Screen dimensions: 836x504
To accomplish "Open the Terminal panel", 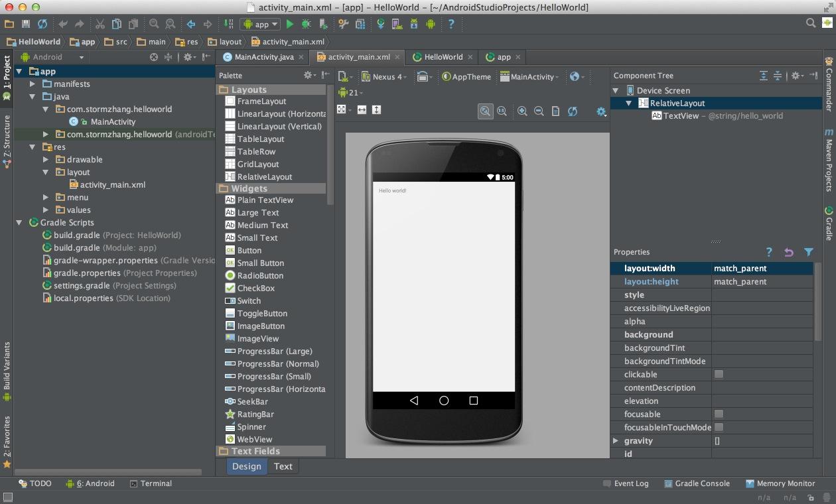I will coord(156,483).
